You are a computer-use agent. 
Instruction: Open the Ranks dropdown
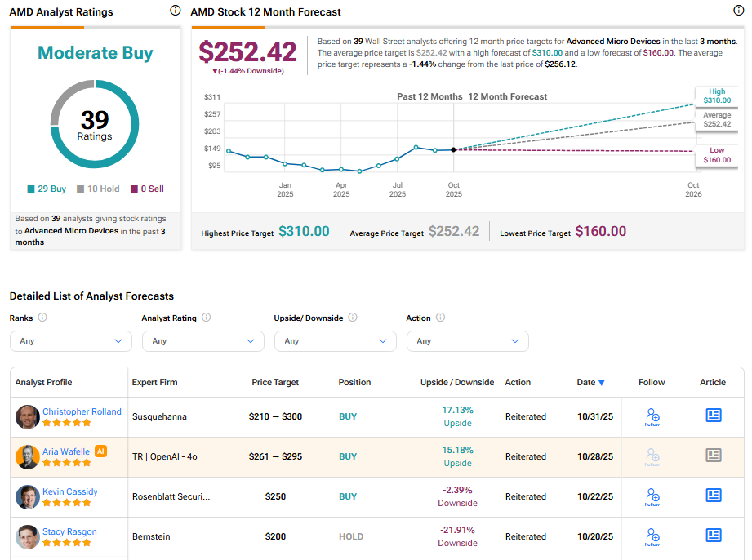click(x=71, y=340)
